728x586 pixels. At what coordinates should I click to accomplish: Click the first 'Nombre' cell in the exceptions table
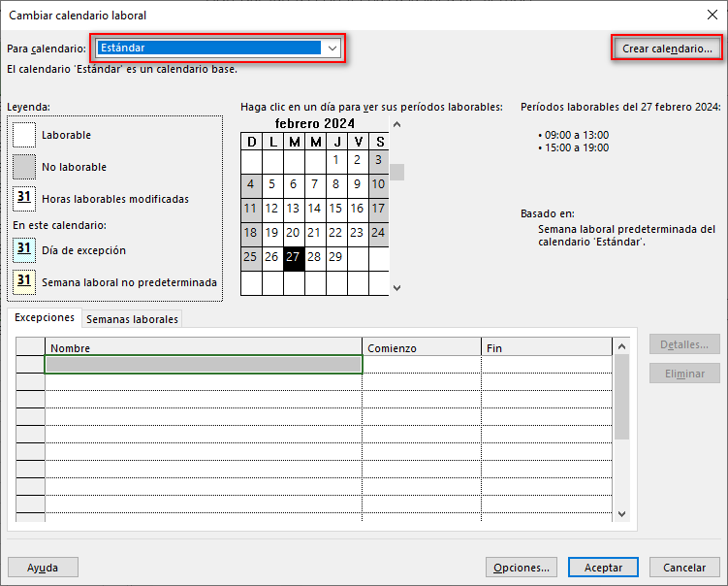(x=204, y=365)
